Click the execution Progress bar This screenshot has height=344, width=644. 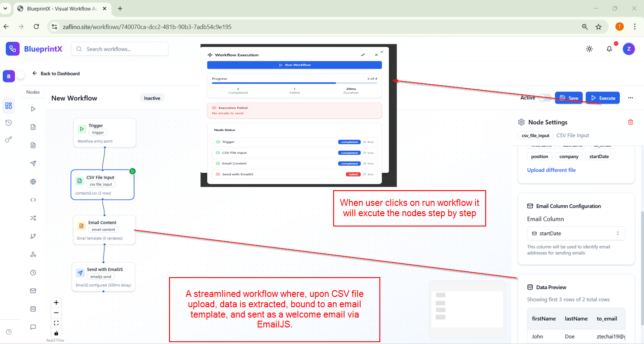click(295, 83)
